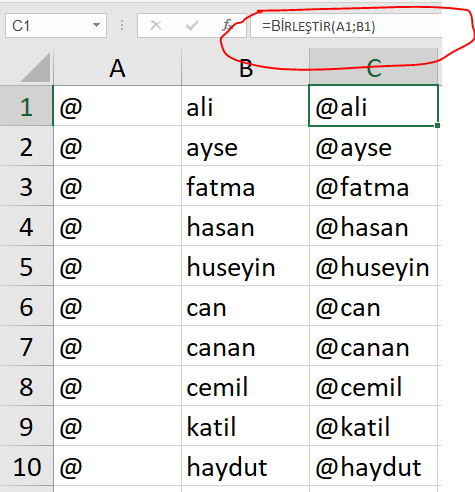Click cell B9 containing katil
475x492 pixels.
point(245,426)
